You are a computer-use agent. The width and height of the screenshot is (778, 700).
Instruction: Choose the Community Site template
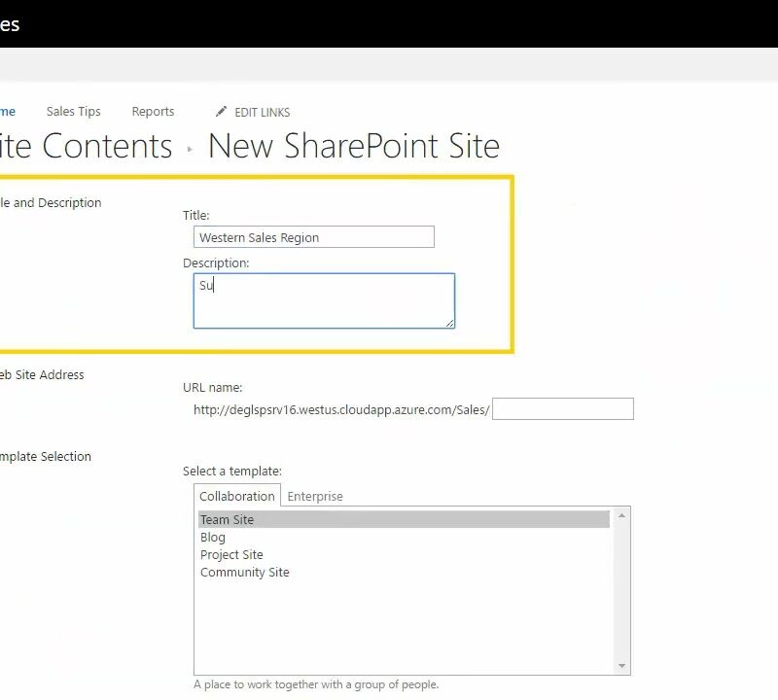click(244, 573)
